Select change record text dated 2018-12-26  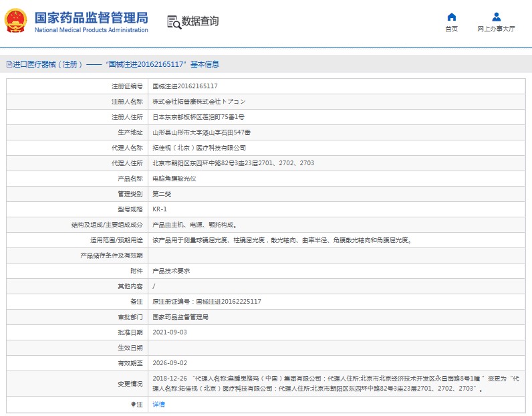[x=336, y=383]
